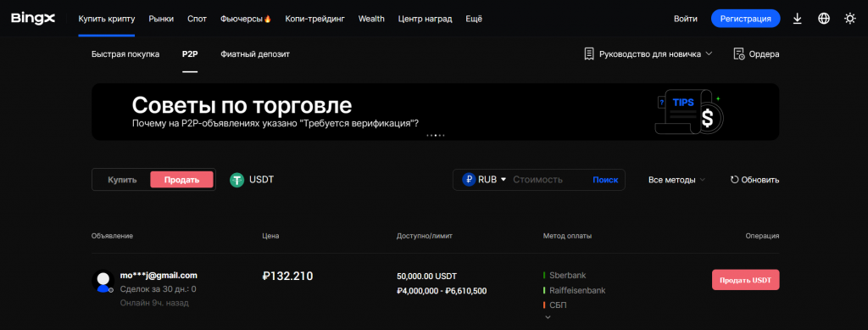Image resolution: width=868 pixels, height=330 pixels.
Task: Open the language globe icon
Action: point(824,19)
